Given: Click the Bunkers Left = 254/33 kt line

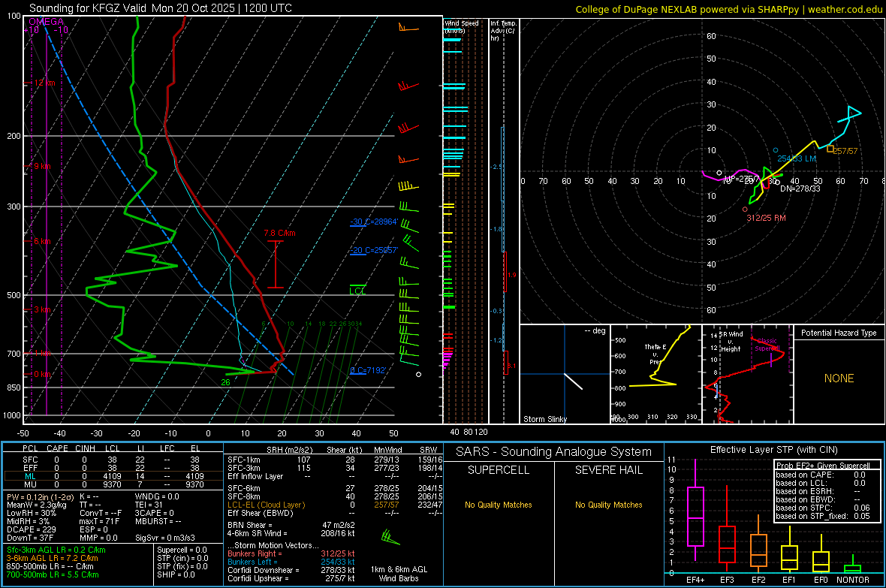Looking at the screenshot, I should click(291, 562).
